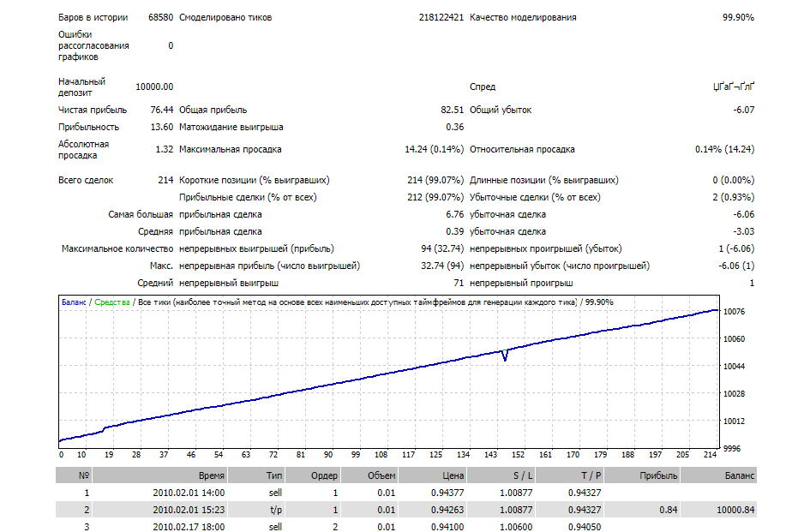
Task: Click the Начальный депозит value 10000.00
Action: pyautogui.click(x=154, y=87)
